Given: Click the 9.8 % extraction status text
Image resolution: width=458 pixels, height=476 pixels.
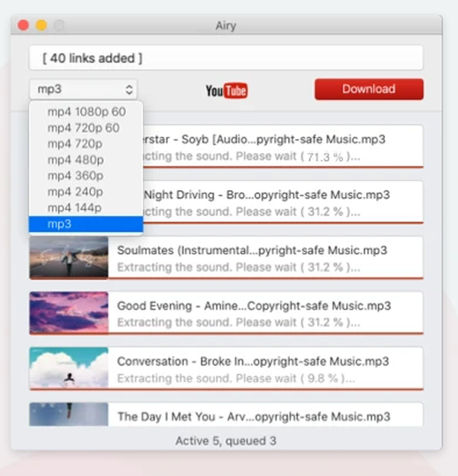Looking at the screenshot, I should pyautogui.click(x=236, y=378).
